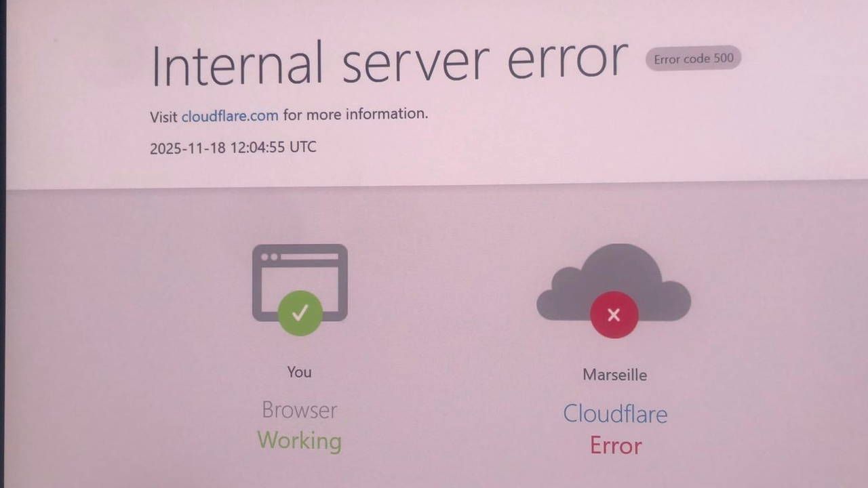Click the green checkmark badge

(300, 313)
